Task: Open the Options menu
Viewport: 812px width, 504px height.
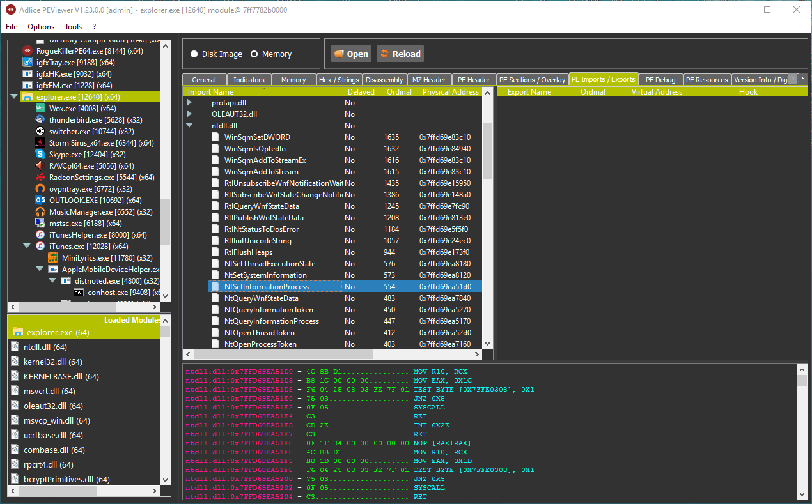Action: 41,27
